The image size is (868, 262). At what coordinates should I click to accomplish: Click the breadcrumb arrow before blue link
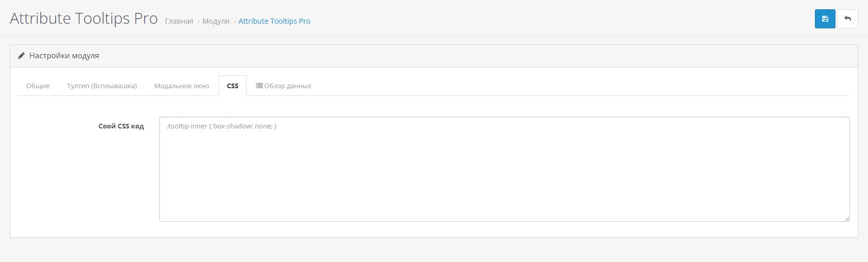(235, 22)
